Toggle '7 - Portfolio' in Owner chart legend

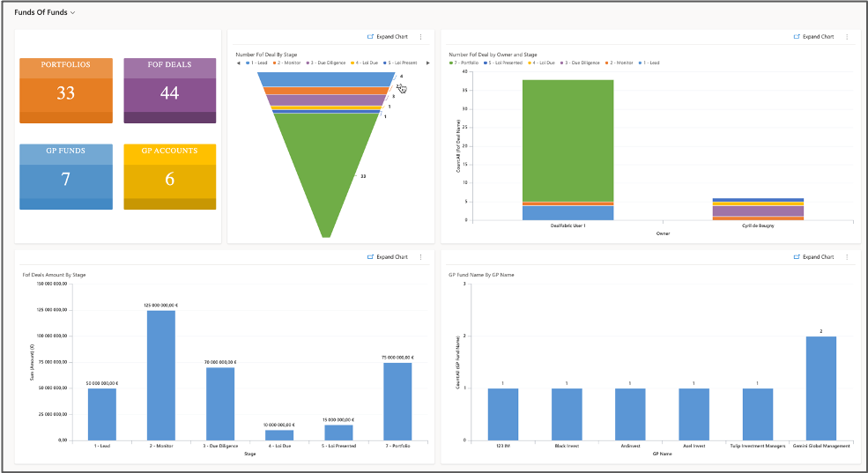[464, 63]
